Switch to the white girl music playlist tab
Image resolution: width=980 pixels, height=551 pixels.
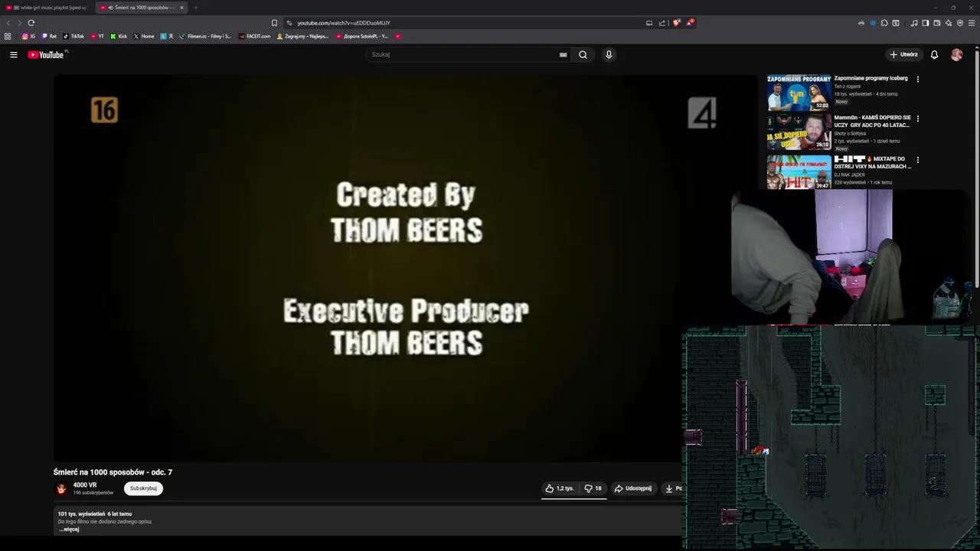(50, 8)
